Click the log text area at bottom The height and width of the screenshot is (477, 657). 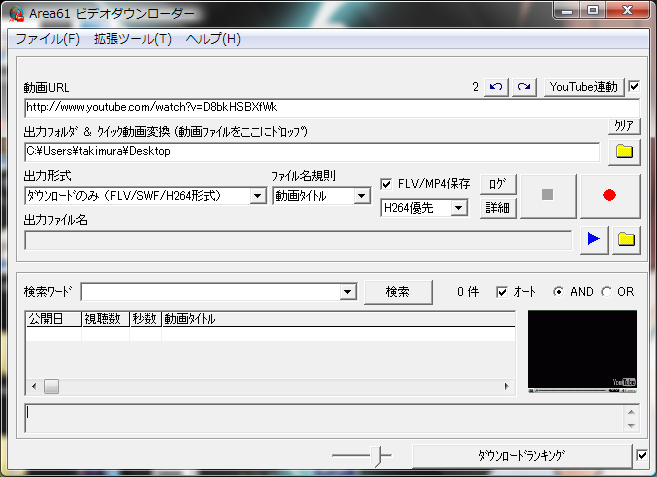[x=325, y=418]
